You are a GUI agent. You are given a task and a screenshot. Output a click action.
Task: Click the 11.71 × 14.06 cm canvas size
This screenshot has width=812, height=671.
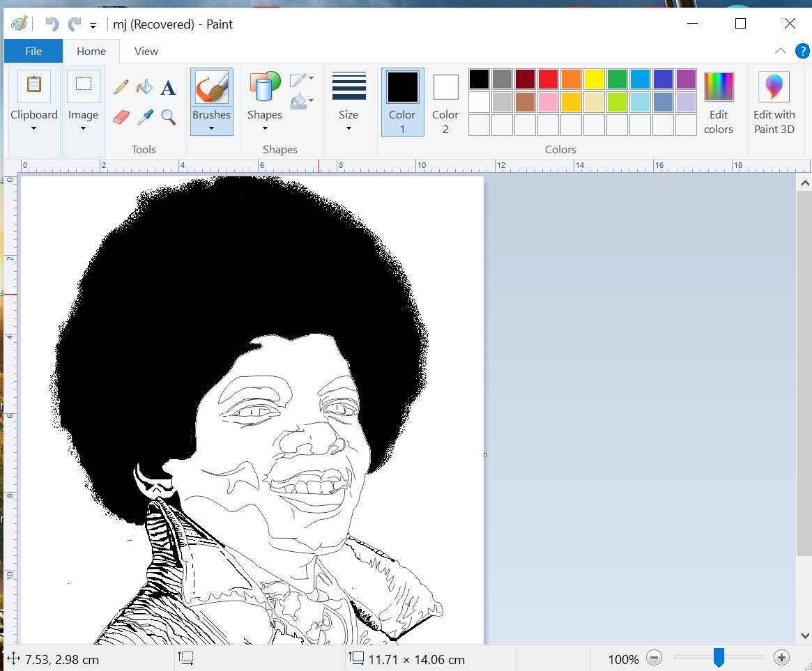coord(416,659)
